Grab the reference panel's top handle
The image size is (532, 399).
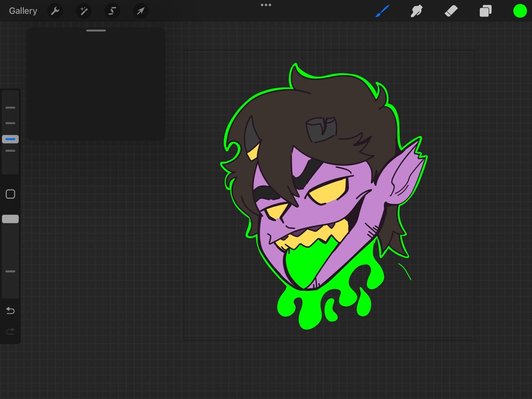coord(96,31)
